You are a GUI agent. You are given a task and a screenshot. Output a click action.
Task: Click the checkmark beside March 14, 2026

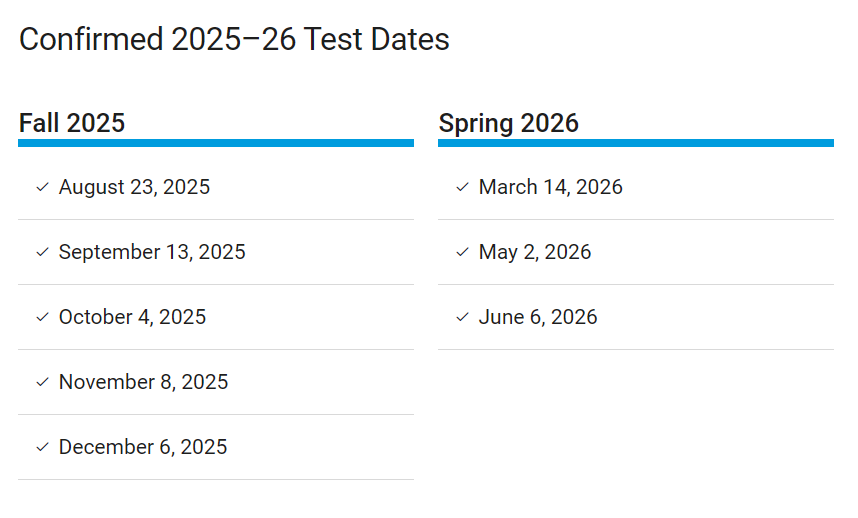[x=462, y=187]
